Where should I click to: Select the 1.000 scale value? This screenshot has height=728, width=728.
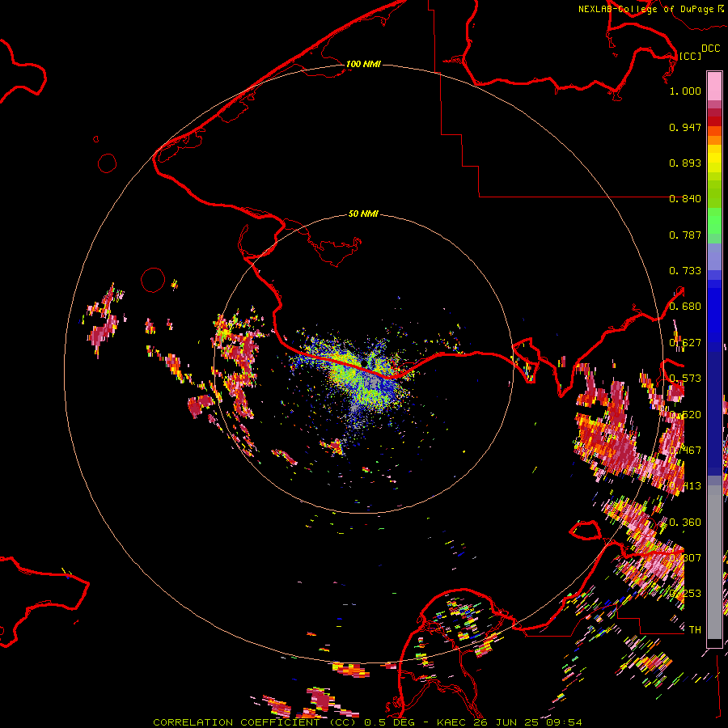click(x=685, y=91)
